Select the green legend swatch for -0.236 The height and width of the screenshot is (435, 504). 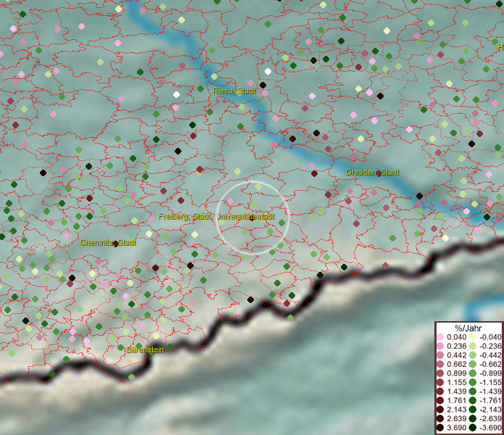[x=473, y=346]
